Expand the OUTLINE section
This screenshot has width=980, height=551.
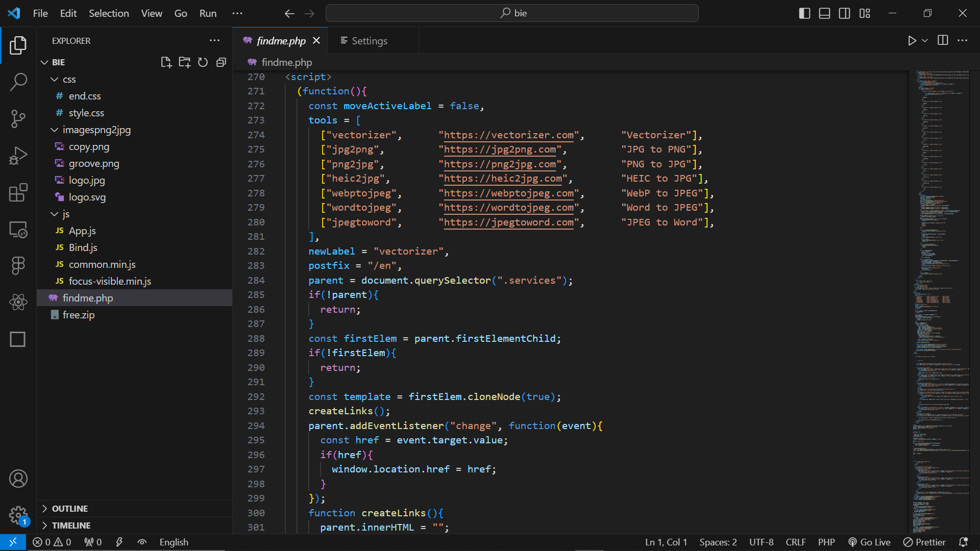pos(69,509)
